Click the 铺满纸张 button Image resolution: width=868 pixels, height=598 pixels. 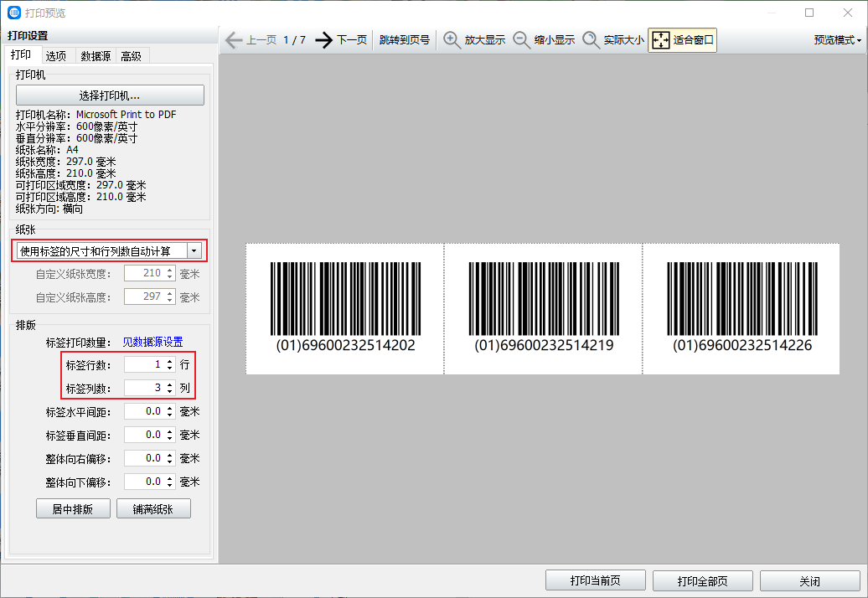[153, 508]
